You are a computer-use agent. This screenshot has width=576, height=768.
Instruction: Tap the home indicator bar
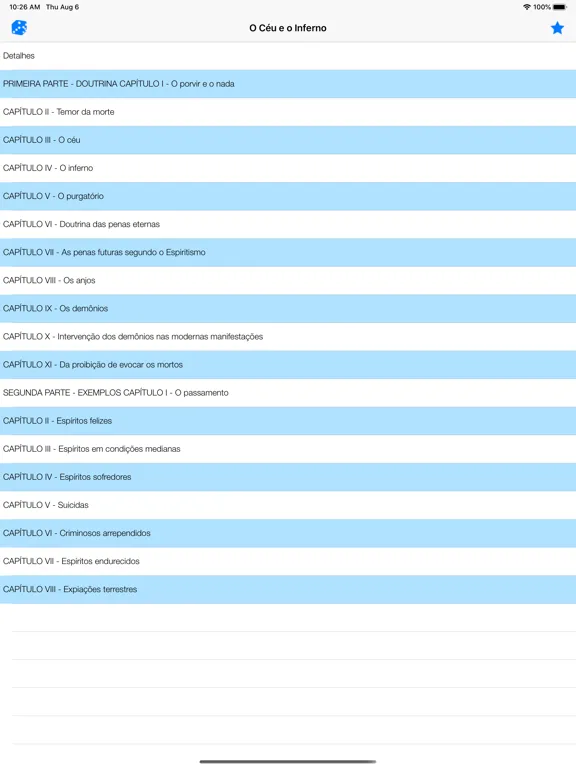288,762
